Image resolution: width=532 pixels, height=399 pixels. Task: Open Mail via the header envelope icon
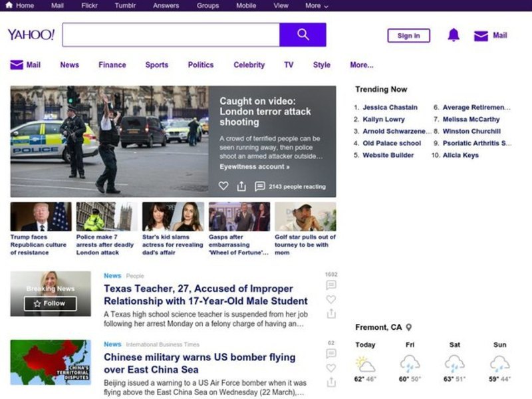pos(481,36)
